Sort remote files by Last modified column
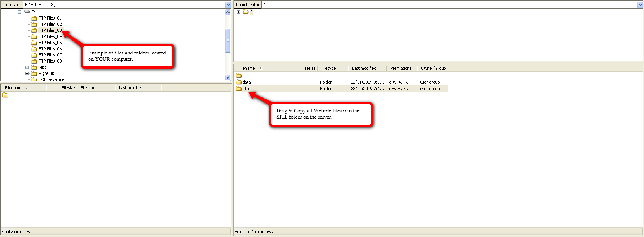Viewport: 644px width, 237px height. coord(364,68)
